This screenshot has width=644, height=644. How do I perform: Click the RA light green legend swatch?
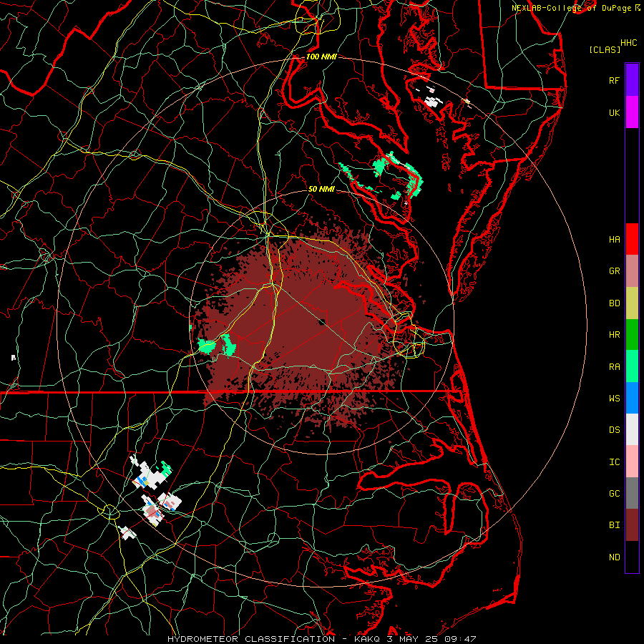click(x=632, y=366)
